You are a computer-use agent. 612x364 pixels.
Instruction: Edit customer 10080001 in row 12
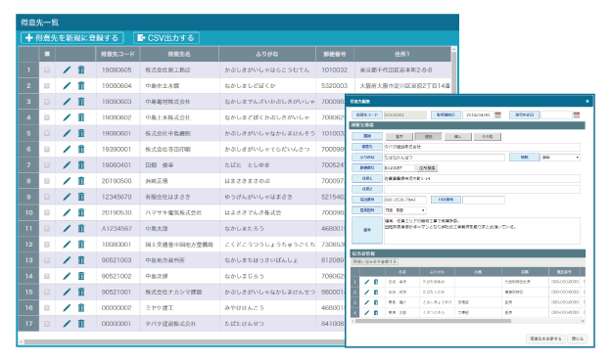67,245
